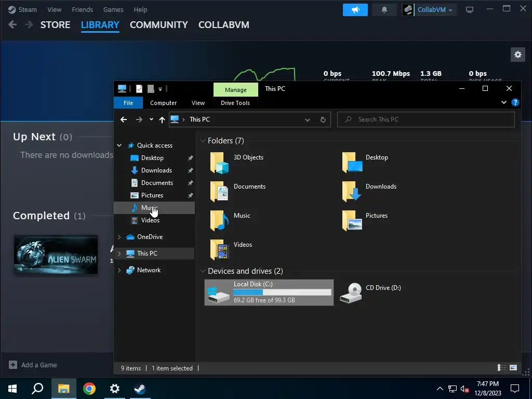Click the Manage contextual tab
The height and width of the screenshot is (399, 532).
click(x=236, y=90)
